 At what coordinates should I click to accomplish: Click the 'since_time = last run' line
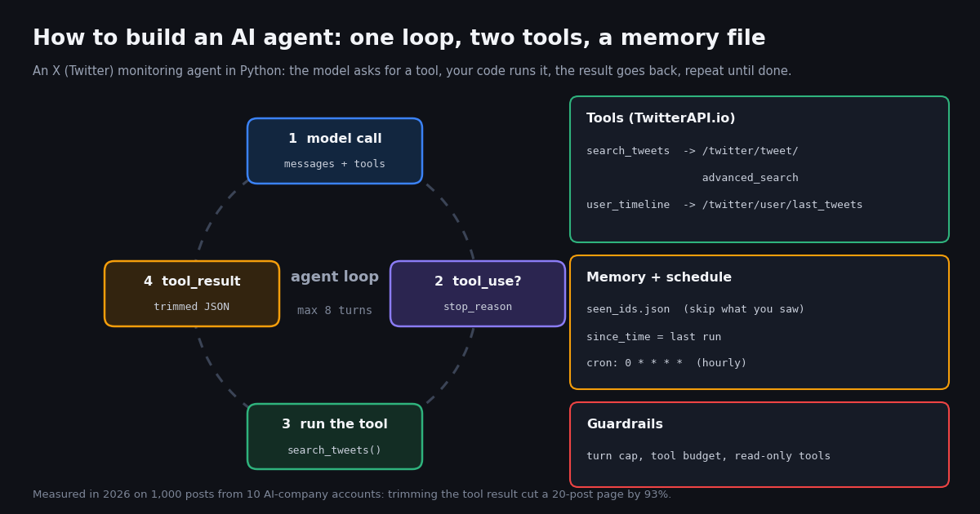click(654, 337)
